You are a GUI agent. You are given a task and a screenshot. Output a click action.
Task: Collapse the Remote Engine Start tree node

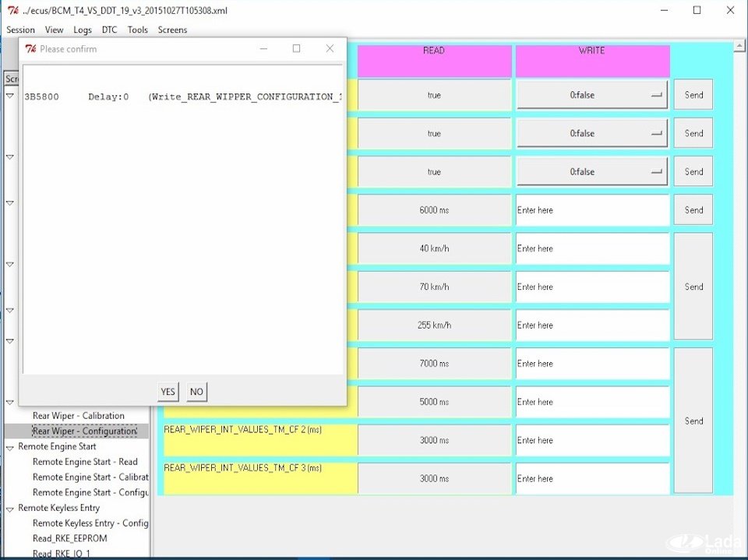(x=10, y=447)
